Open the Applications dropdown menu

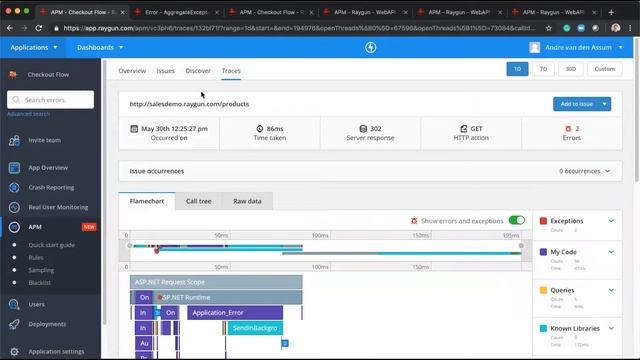coord(34,47)
